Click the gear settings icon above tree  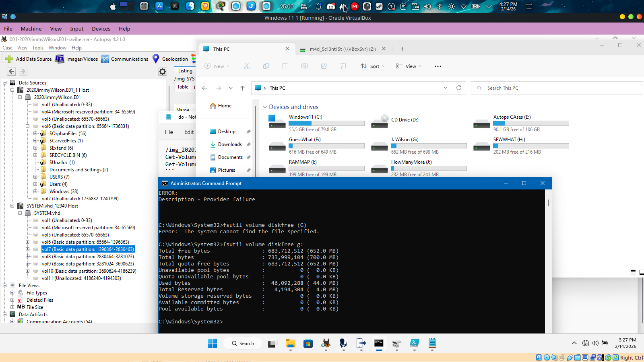tap(163, 72)
